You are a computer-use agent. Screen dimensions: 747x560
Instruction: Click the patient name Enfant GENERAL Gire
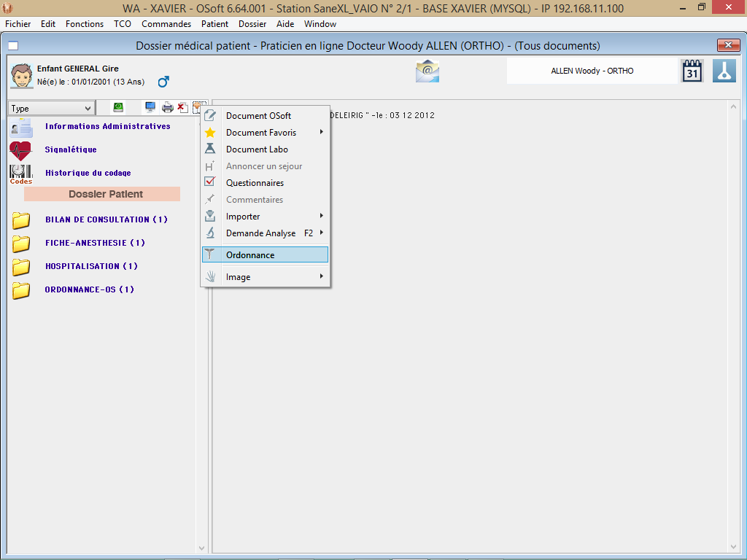point(77,69)
